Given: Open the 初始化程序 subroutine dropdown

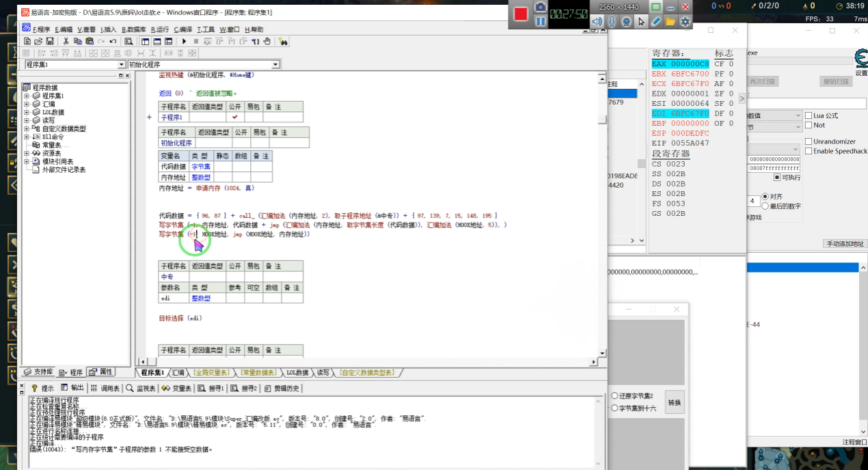Looking at the screenshot, I should [275, 64].
